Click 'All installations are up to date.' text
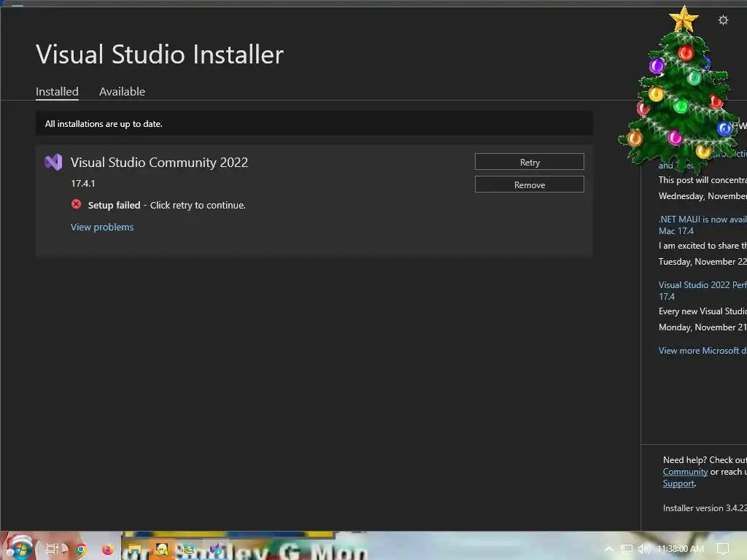The width and height of the screenshot is (747, 560). tap(104, 124)
